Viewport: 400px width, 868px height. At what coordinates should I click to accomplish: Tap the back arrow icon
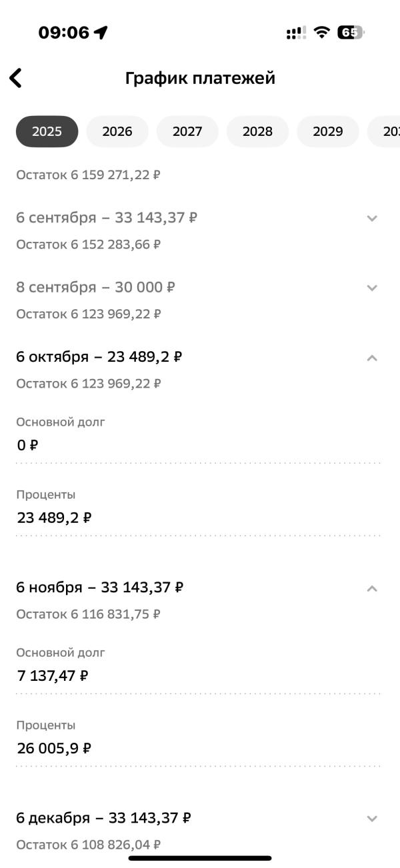15,78
